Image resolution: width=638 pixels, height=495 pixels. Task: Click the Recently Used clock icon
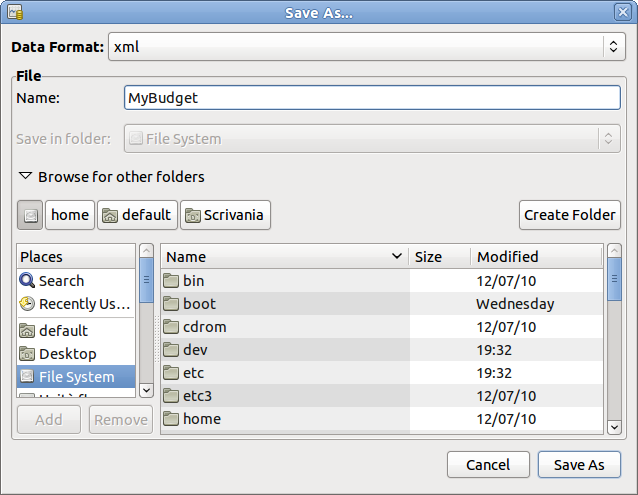27,304
